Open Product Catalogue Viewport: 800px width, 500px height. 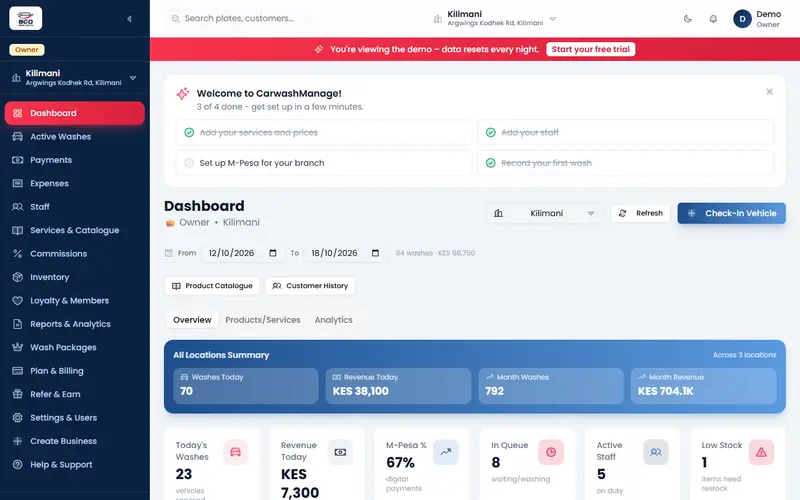point(212,286)
